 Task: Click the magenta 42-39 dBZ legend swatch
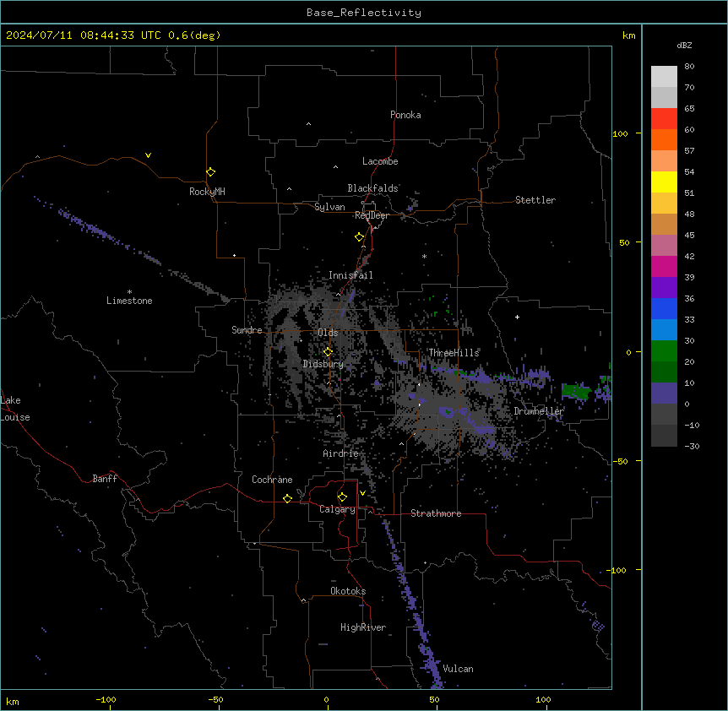coord(664,266)
